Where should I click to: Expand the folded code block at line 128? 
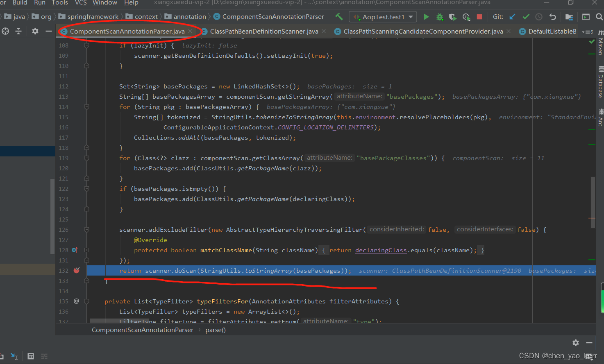point(87,250)
